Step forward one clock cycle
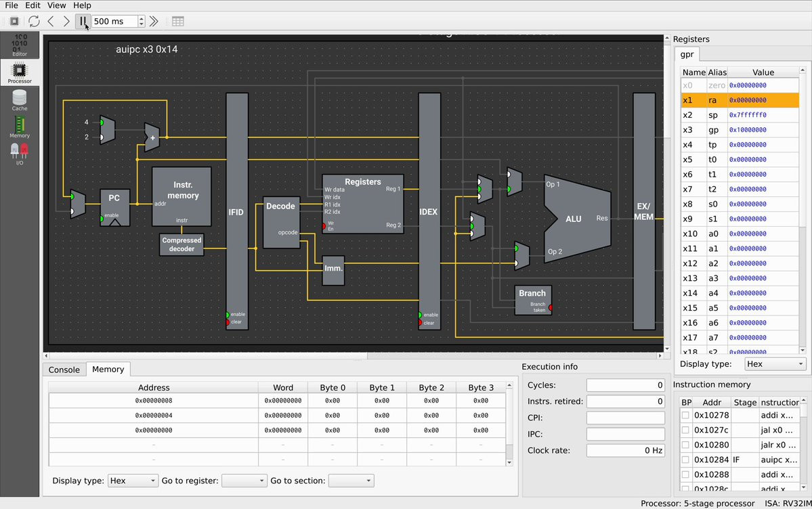The height and width of the screenshot is (509, 812). [x=66, y=22]
